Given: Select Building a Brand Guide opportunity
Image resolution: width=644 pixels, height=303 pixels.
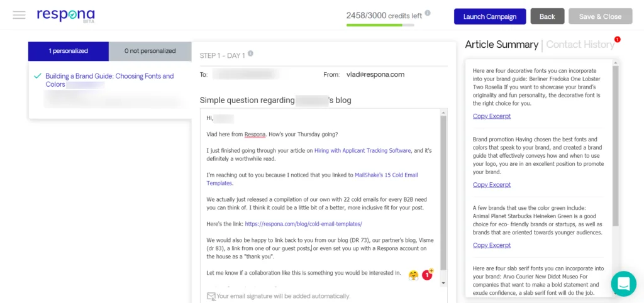Looking at the screenshot, I should 109,80.
